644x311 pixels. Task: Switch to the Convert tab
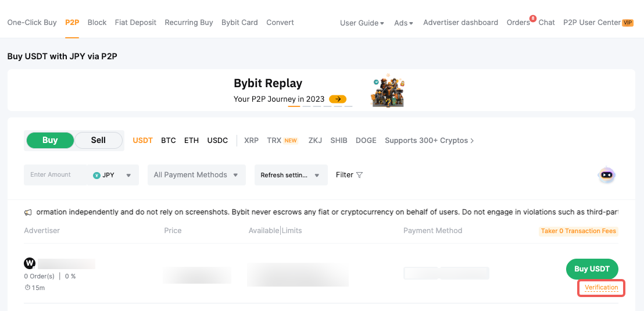(280, 23)
